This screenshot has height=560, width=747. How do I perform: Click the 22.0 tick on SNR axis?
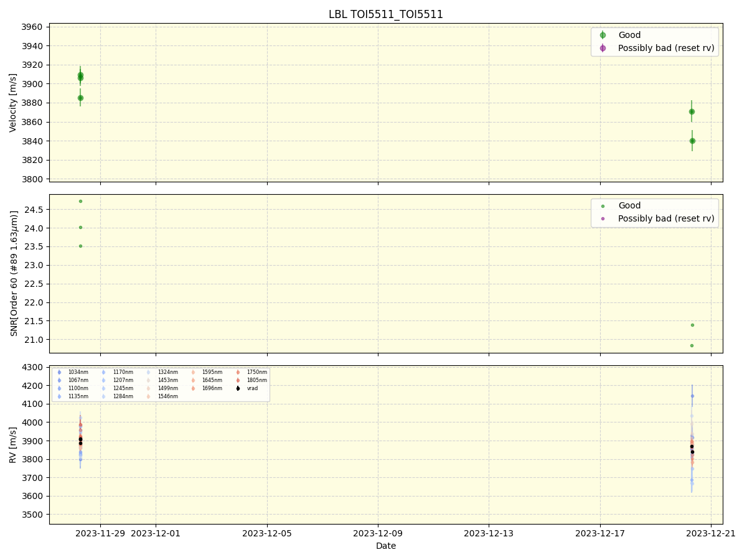34,302
